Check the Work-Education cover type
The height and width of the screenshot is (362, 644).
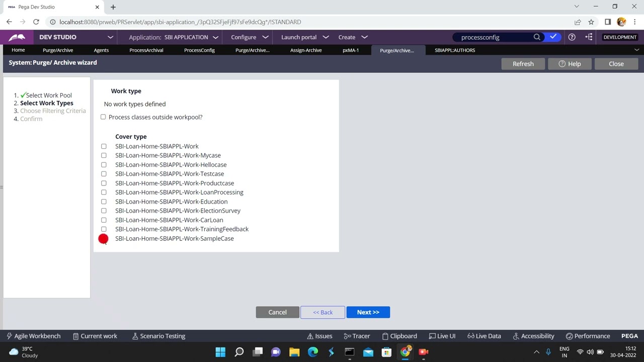[104, 202]
